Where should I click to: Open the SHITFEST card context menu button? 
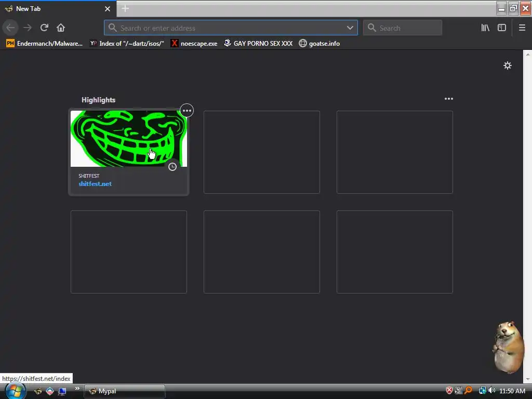pos(187,111)
